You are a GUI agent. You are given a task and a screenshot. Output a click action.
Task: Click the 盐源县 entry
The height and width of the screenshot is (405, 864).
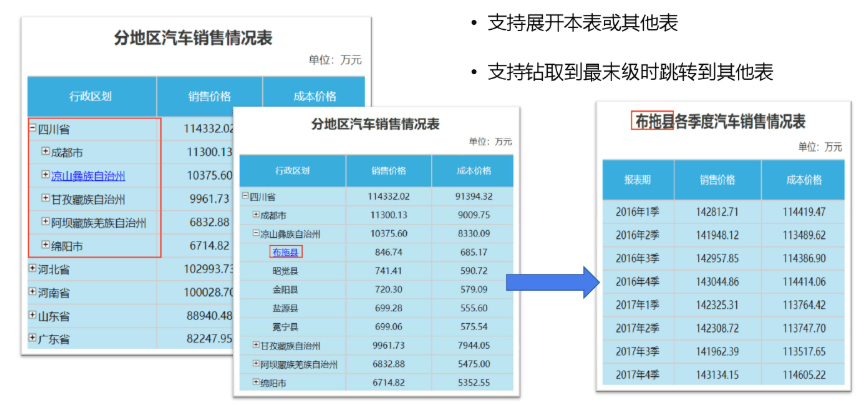coord(285,307)
